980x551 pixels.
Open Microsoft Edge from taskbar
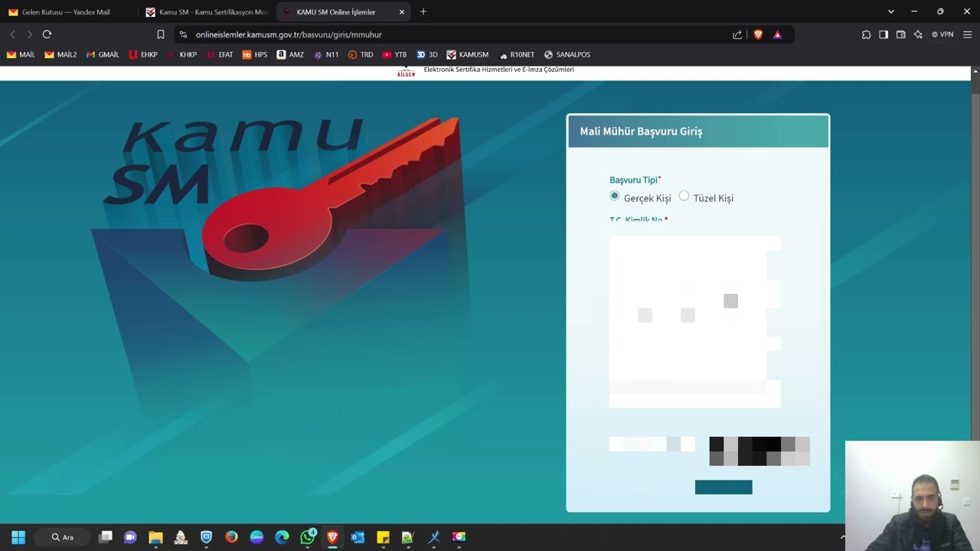[282, 537]
